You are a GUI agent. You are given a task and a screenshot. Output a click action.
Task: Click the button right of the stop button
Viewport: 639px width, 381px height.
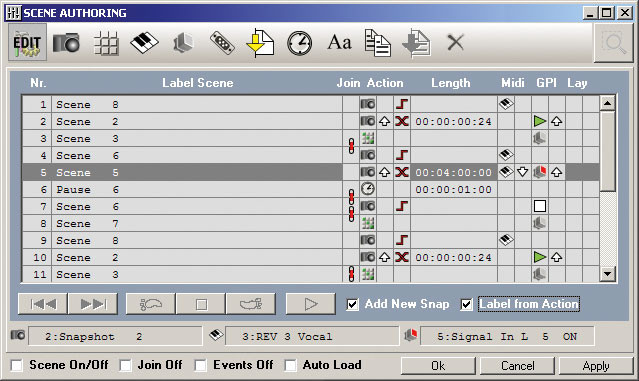point(251,304)
